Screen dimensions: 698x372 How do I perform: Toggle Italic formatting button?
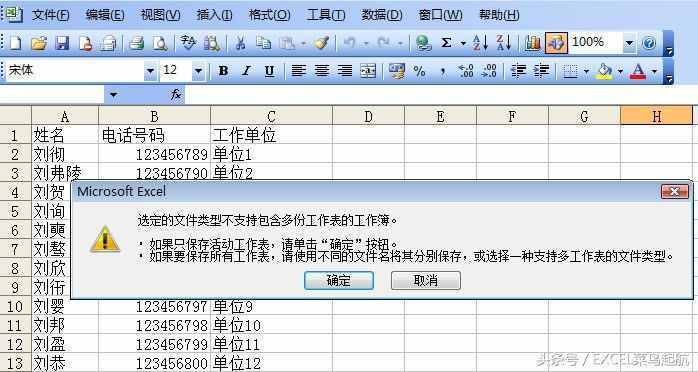click(246, 71)
